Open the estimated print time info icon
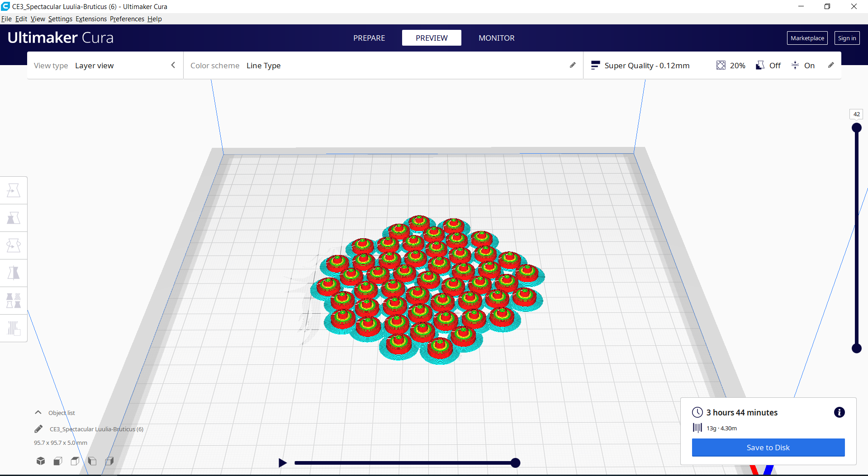The width and height of the screenshot is (868, 476). click(839, 412)
